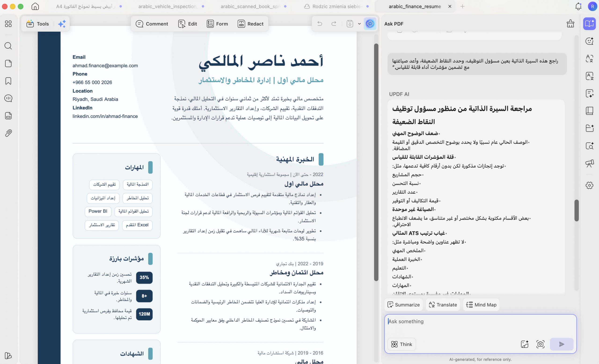Send the chat message
This screenshot has width=599, height=364.
click(x=562, y=344)
